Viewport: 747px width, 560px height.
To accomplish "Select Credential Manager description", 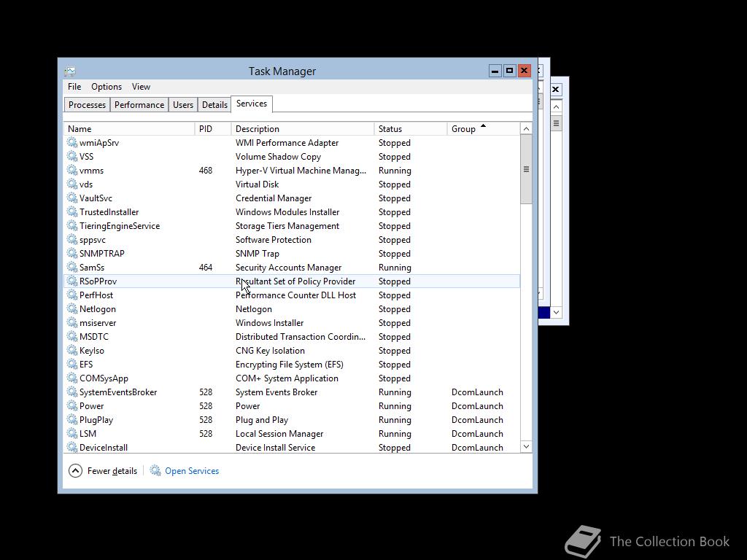I will 274,198.
